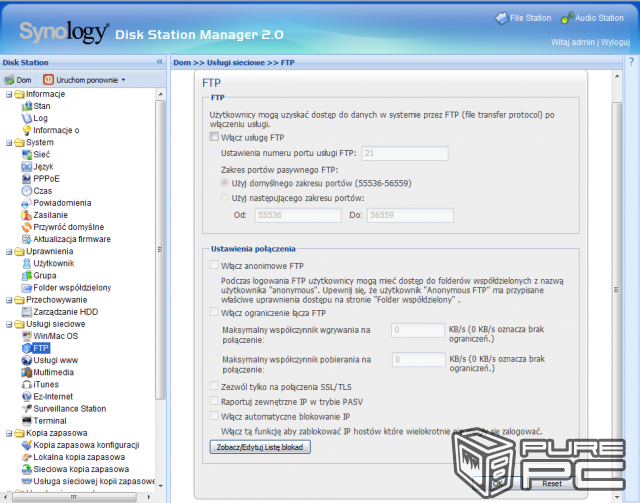The image size is (640, 503).
Task: Check Raportuj zewnętrzne IP w trybie PASV
Action: [214, 401]
